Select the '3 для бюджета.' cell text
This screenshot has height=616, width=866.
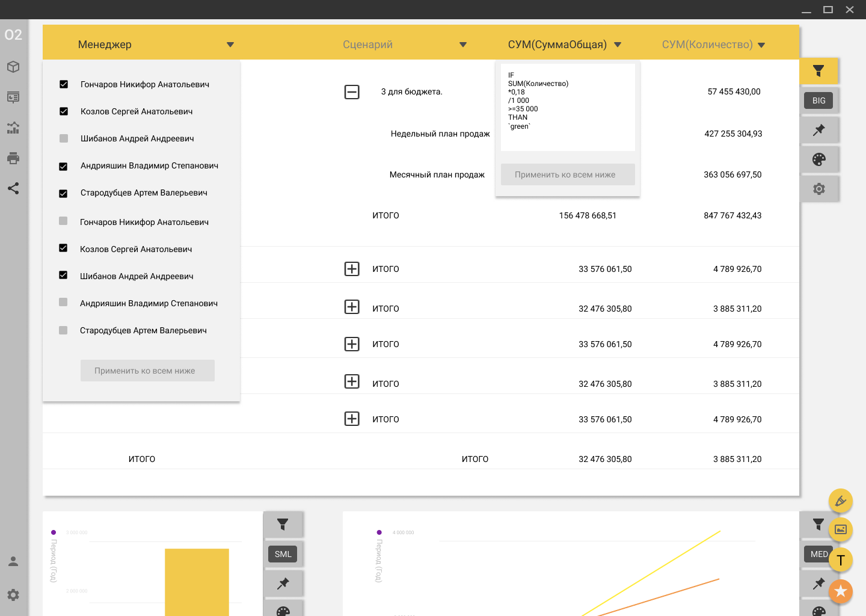[411, 91]
